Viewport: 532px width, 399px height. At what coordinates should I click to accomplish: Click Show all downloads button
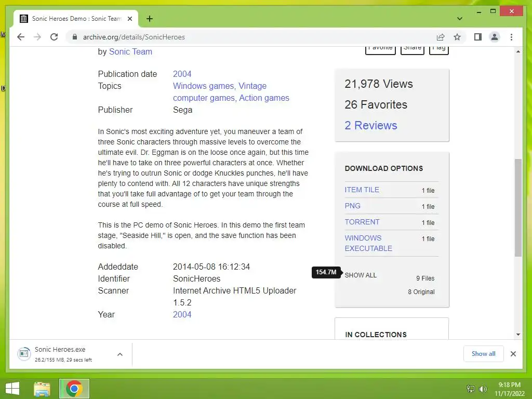483,353
